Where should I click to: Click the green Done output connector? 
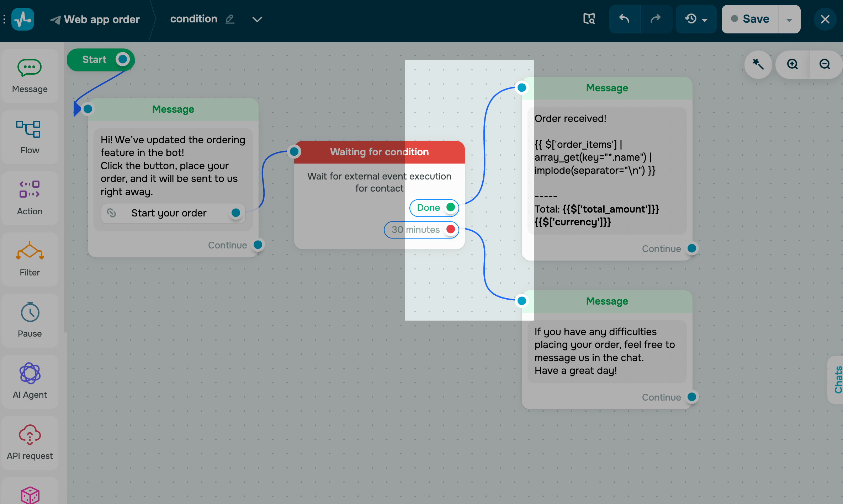click(451, 207)
